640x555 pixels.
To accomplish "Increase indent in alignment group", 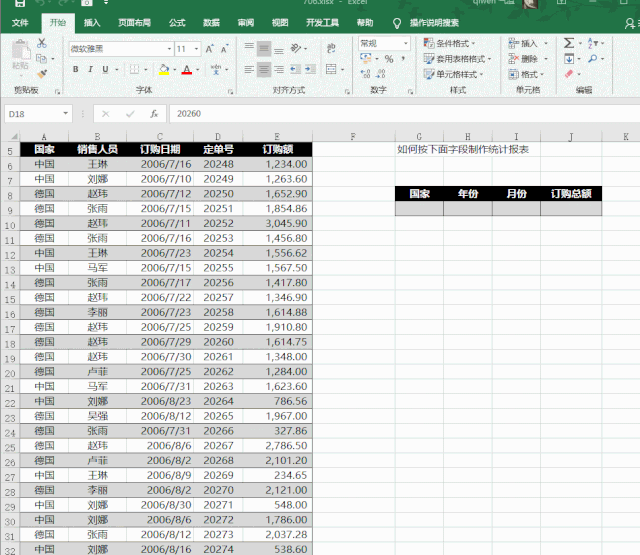I will (x=310, y=69).
